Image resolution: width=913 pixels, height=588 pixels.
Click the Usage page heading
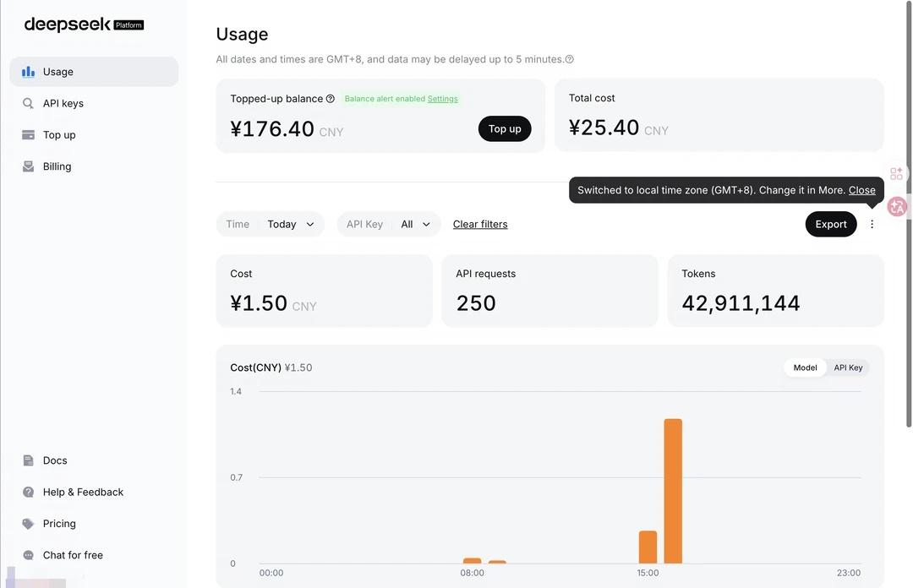click(243, 35)
